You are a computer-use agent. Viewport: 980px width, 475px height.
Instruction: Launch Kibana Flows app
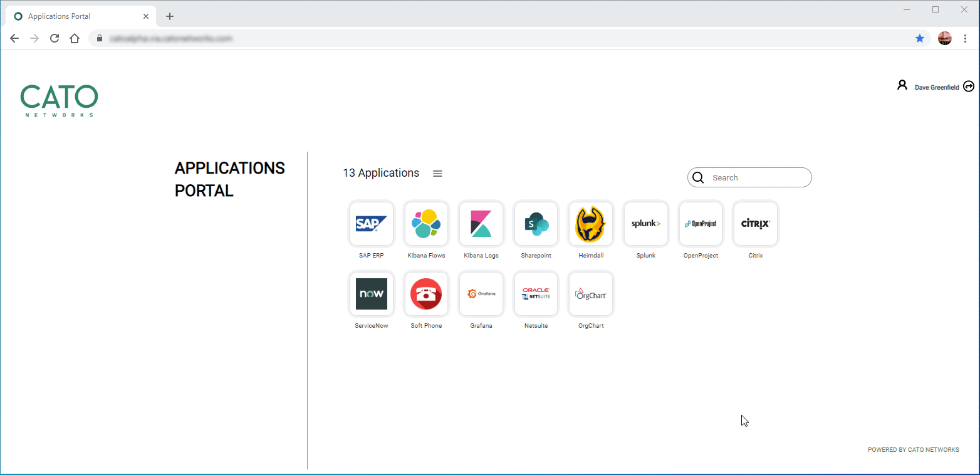(426, 224)
